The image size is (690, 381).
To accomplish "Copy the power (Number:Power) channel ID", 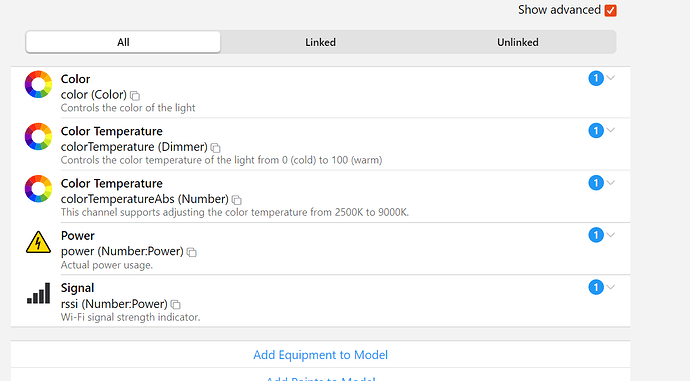I will tap(191, 252).
